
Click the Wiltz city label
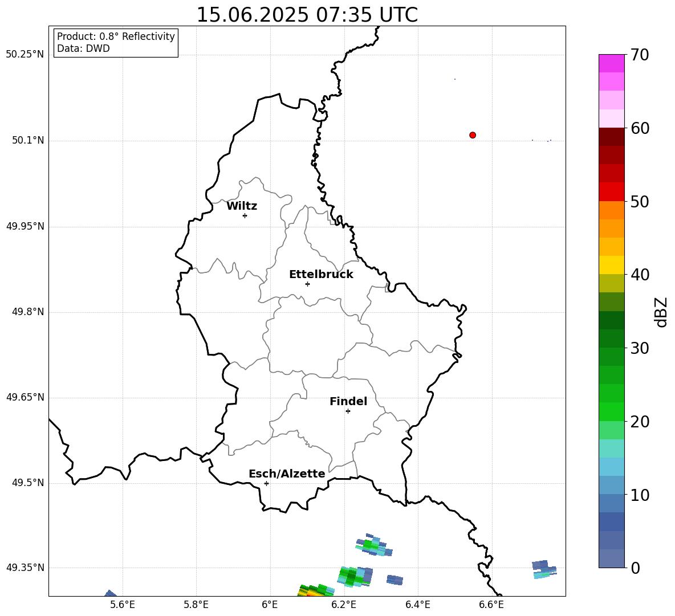coord(242,206)
